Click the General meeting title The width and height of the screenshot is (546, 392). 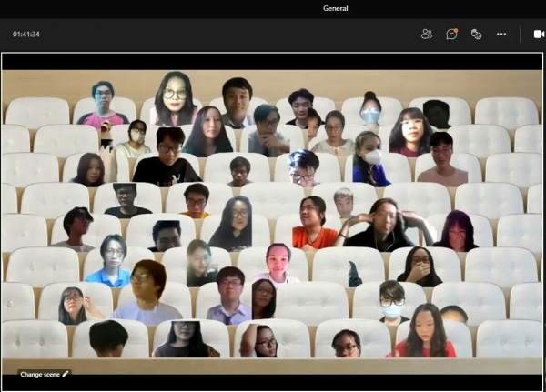point(335,8)
